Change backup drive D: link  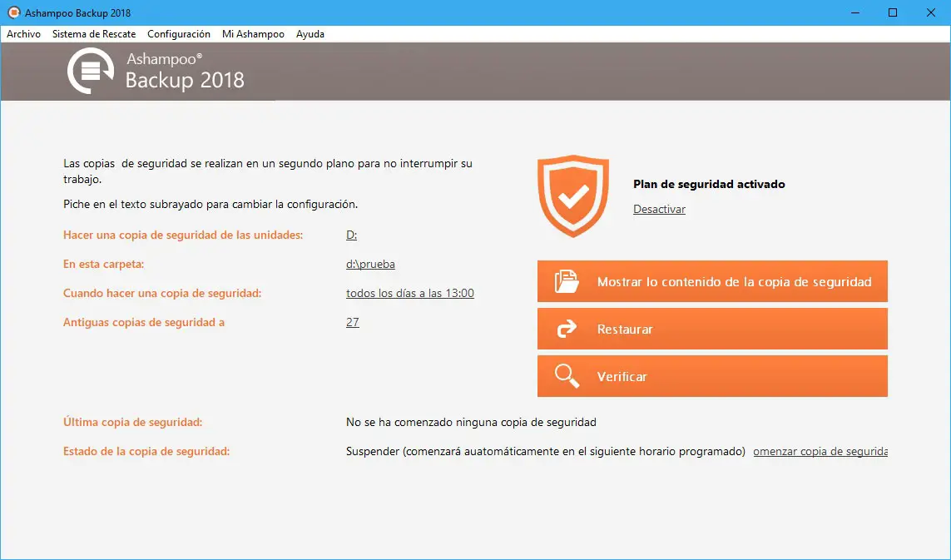[352, 235]
